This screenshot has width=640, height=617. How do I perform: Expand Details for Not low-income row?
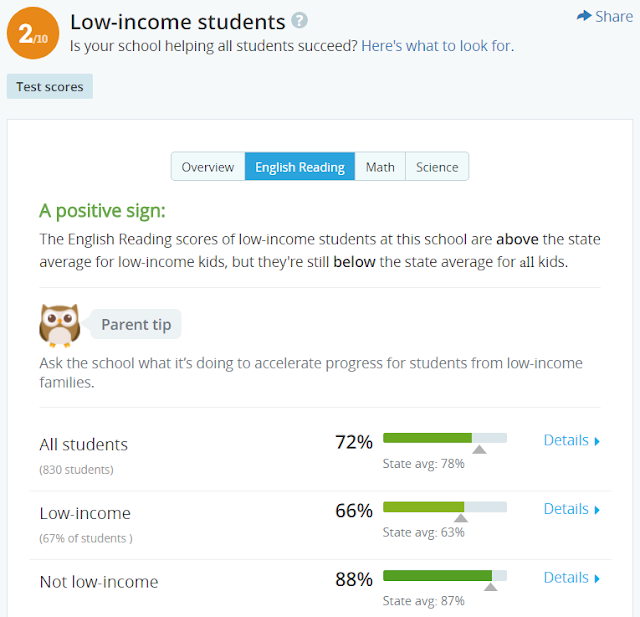tap(571, 577)
